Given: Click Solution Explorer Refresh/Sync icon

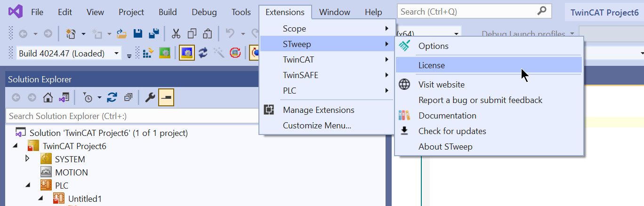Looking at the screenshot, I should coord(112,98).
